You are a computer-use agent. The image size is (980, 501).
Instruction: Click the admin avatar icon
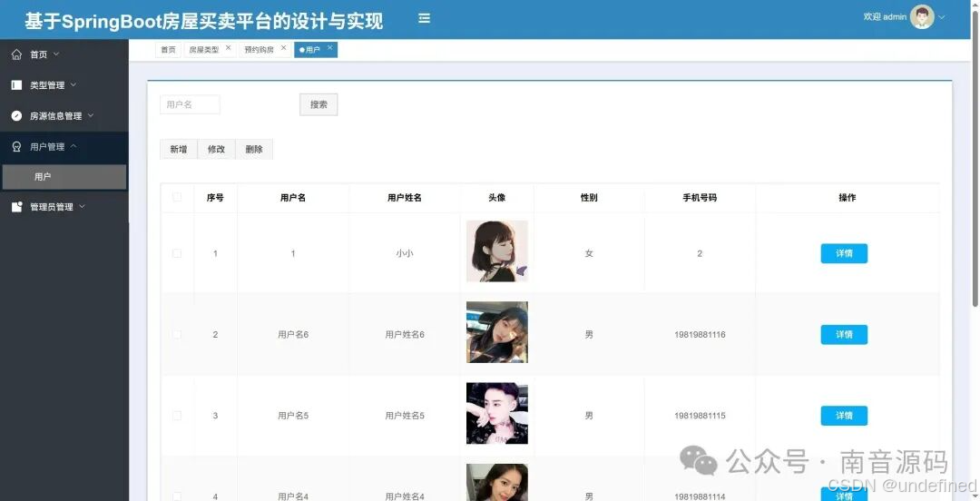[922, 17]
